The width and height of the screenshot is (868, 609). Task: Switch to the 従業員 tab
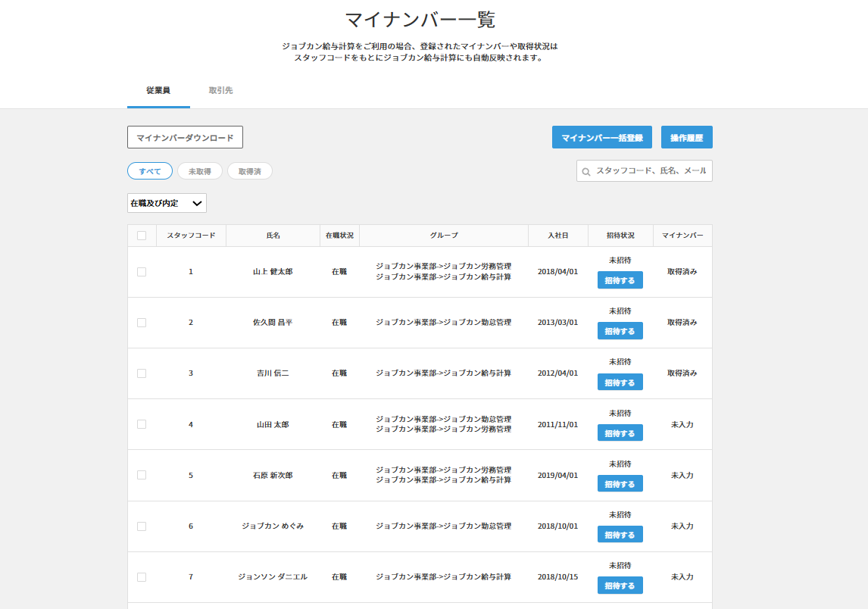point(158,90)
